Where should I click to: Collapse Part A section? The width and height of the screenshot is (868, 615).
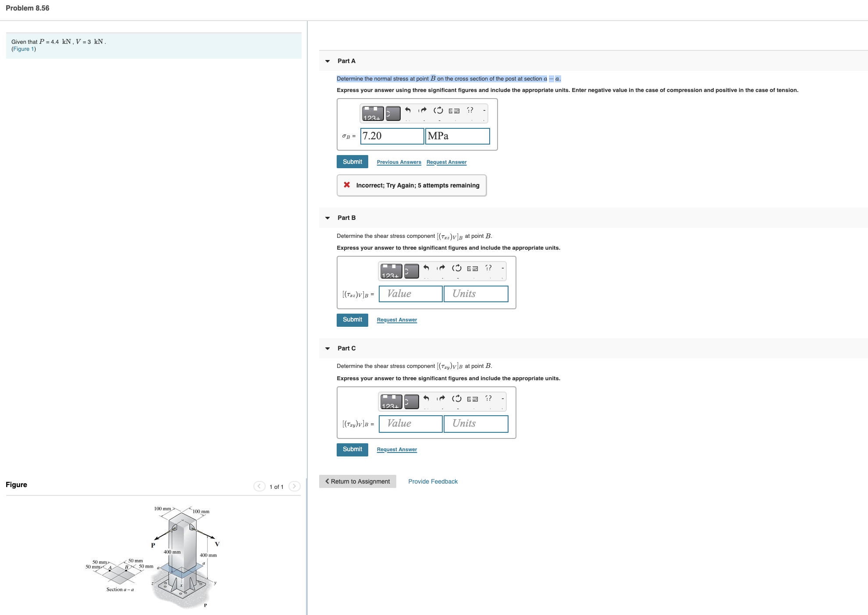(x=327, y=61)
